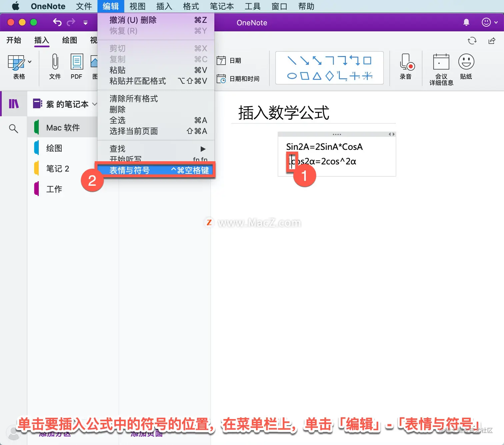Click the page title 插入数学公式
Screen dimensions: 504x445
click(284, 113)
